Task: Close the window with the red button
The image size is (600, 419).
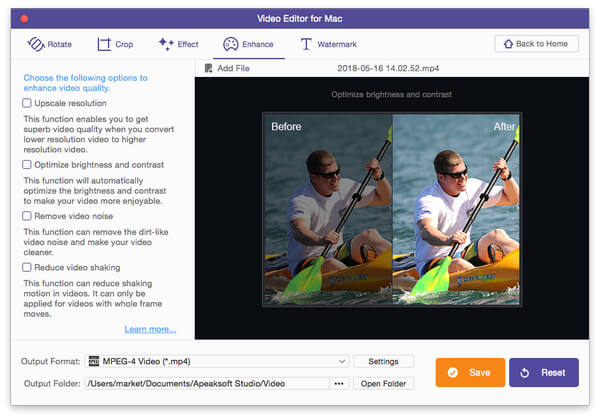Action: [24, 19]
